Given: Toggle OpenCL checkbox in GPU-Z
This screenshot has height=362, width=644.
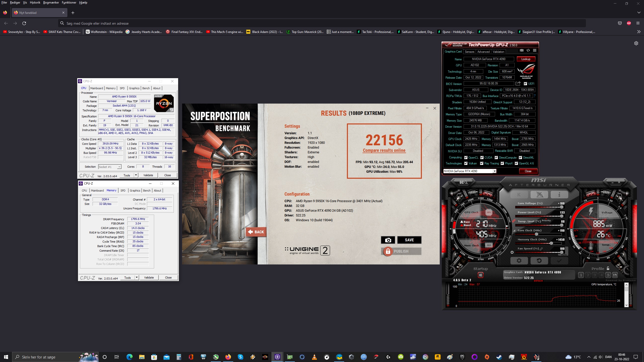Looking at the screenshot, I should [x=466, y=158].
